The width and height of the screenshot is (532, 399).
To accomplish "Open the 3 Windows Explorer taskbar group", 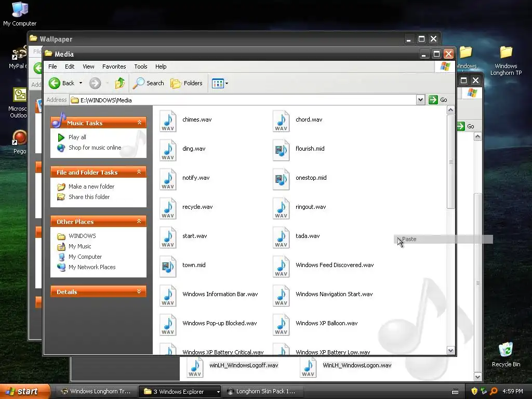I will [x=180, y=392].
